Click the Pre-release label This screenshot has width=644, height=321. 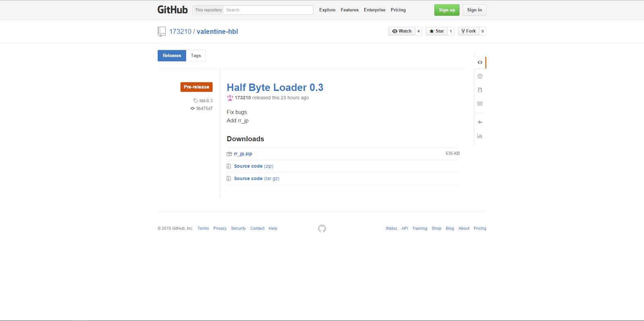[x=196, y=87]
